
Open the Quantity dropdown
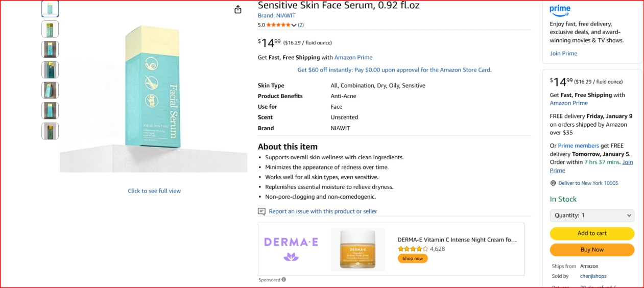point(592,215)
